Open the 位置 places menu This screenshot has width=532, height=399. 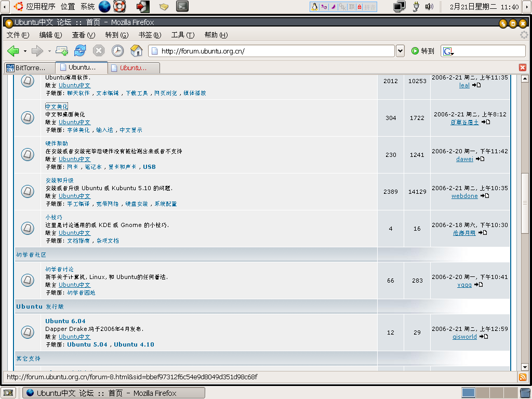tap(68, 6)
